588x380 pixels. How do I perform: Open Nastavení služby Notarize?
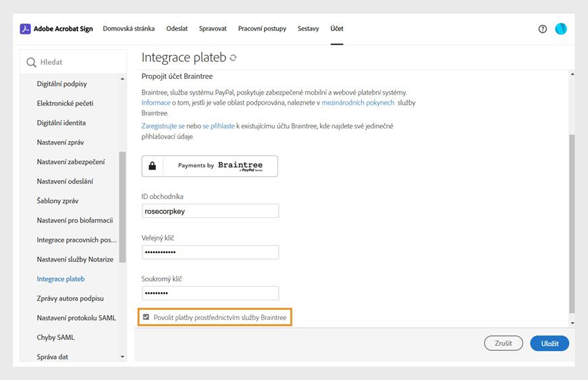75,259
